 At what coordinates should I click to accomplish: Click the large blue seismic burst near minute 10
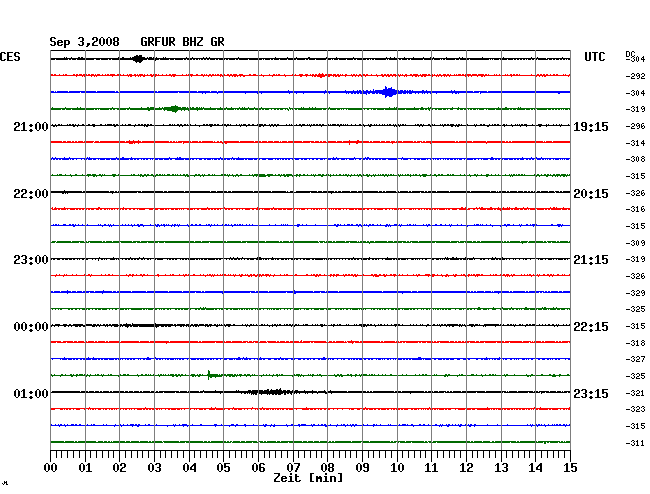[x=389, y=92]
